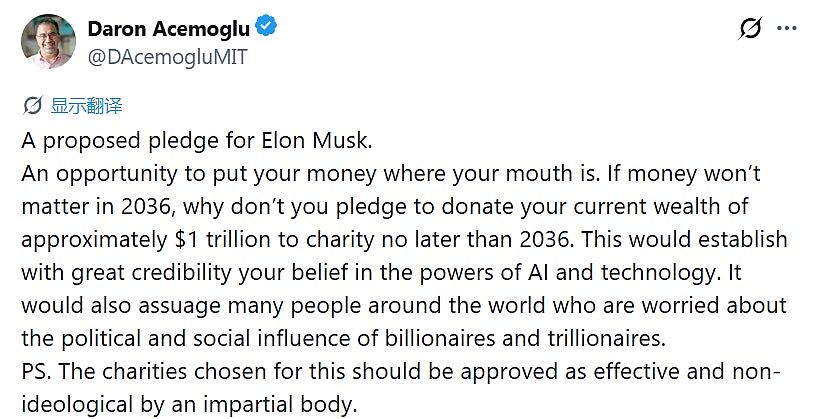Open the @DAcemogluMIT handle link

point(167,57)
